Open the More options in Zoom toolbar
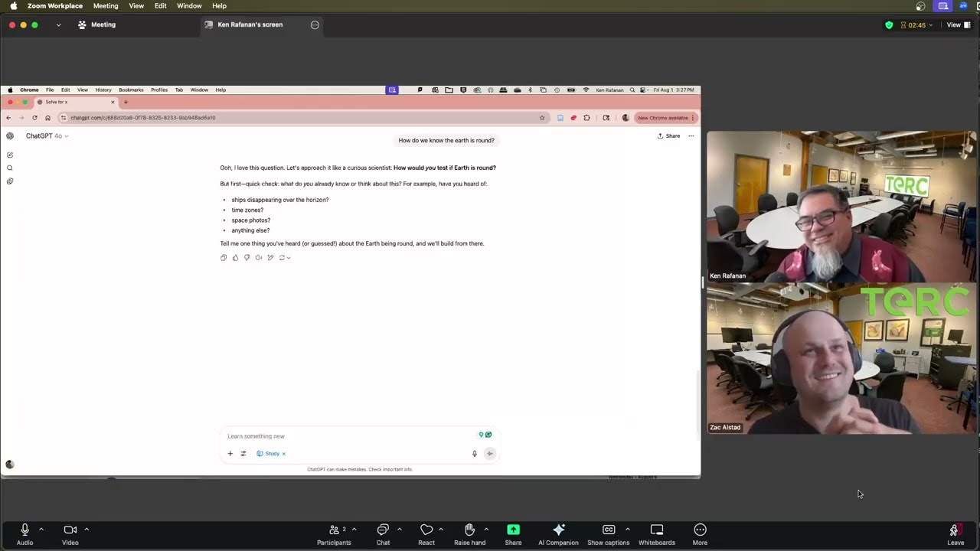 pos(700,534)
